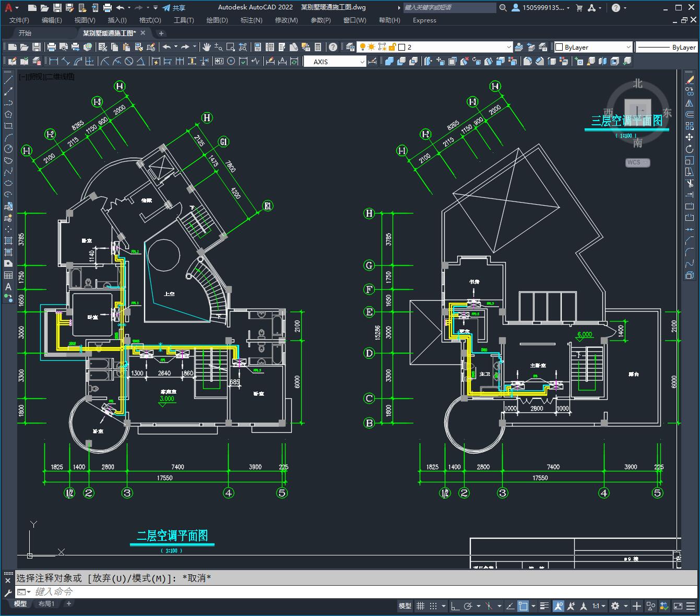Select the Rotate tool in modify toolbar
The width and height of the screenshot is (700, 616).
[x=690, y=149]
